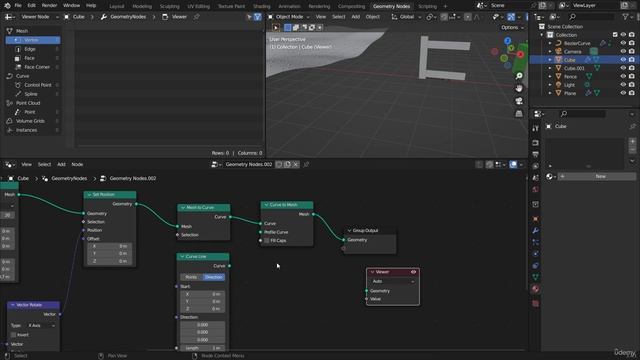Image resolution: width=640 pixels, height=360 pixels.
Task: Expand the Cube.001 outliner entry
Action: (550, 68)
